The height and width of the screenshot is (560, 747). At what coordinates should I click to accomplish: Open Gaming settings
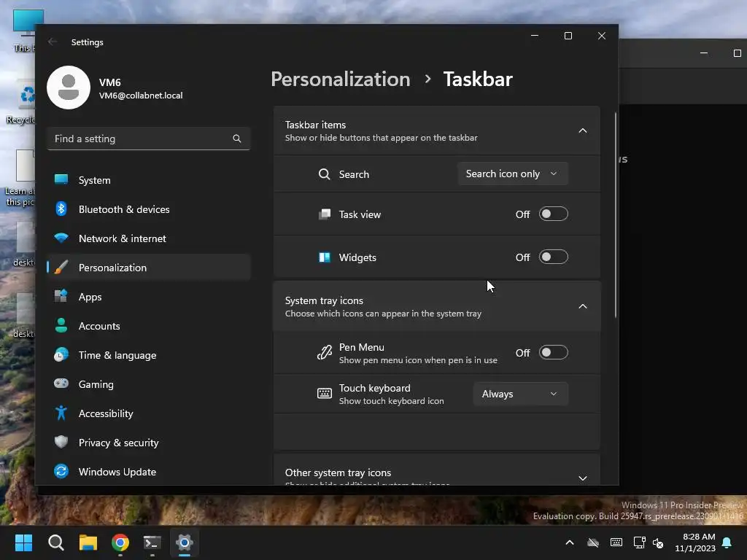(x=149, y=384)
